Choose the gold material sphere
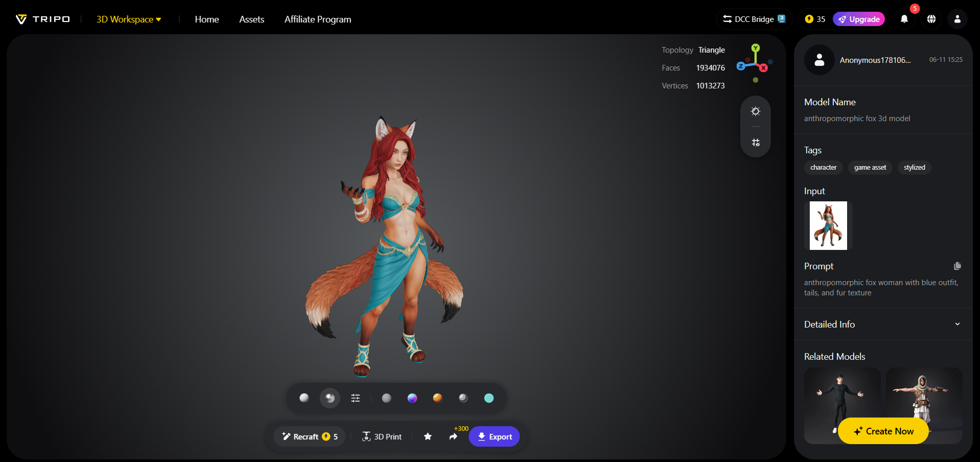 438,398
